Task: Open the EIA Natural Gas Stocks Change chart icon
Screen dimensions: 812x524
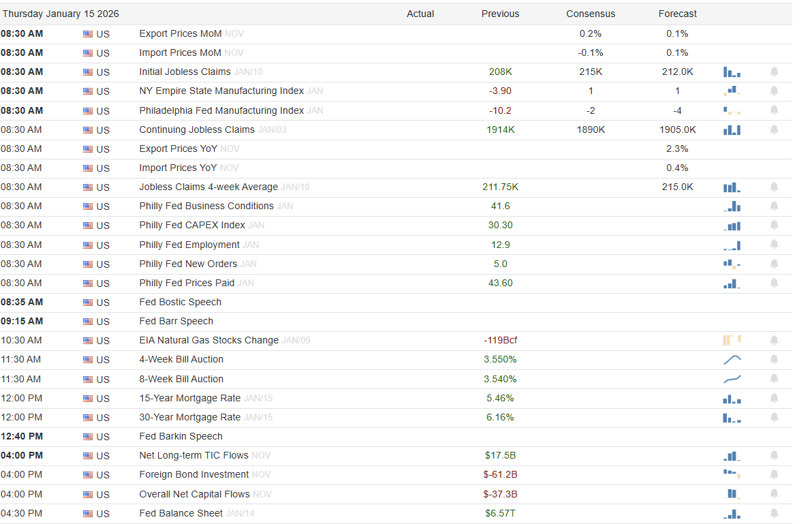Action: pyautogui.click(x=732, y=340)
